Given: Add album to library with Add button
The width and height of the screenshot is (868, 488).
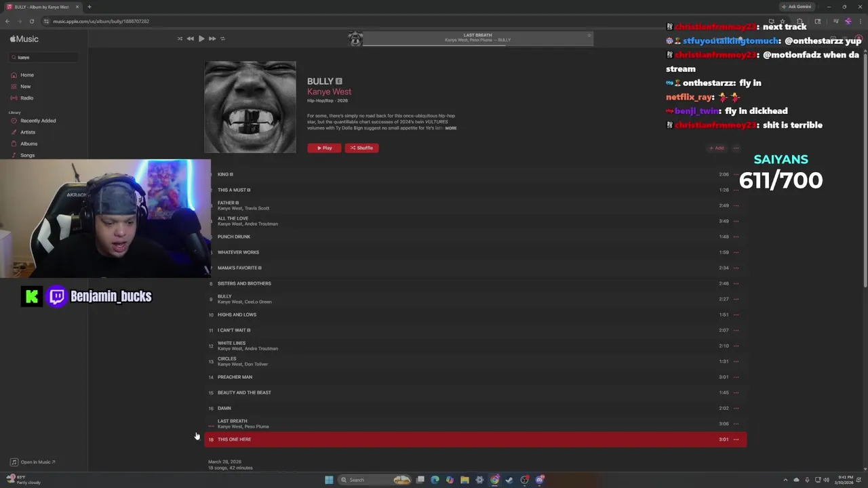Looking at the screenshot, I should [x=716, y=148].
